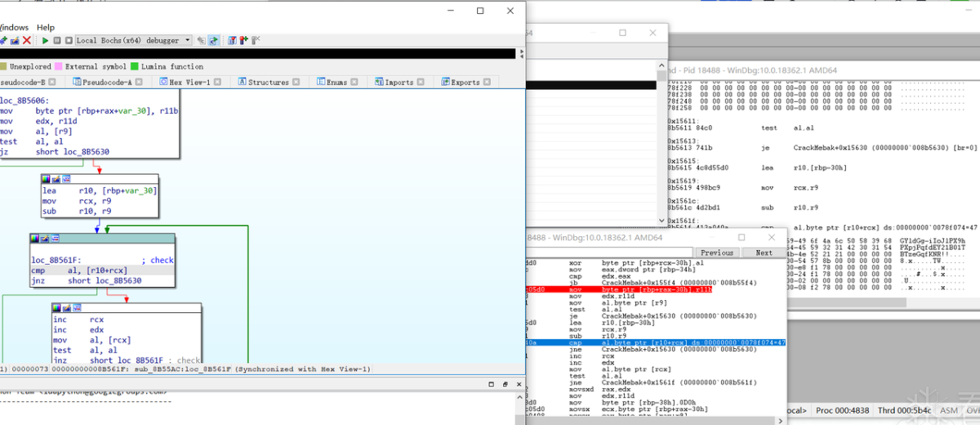Image resolution: width=980 pixels, height=425 pixels.
Task: Click the Unexplored legend color swatch
Action: coord(2,66)
